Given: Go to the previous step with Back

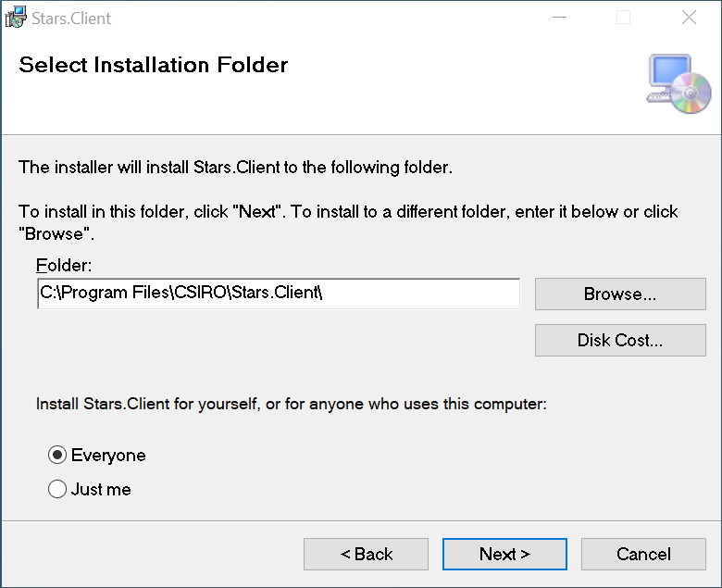Looking at the screenshot, I should [366, 554].
